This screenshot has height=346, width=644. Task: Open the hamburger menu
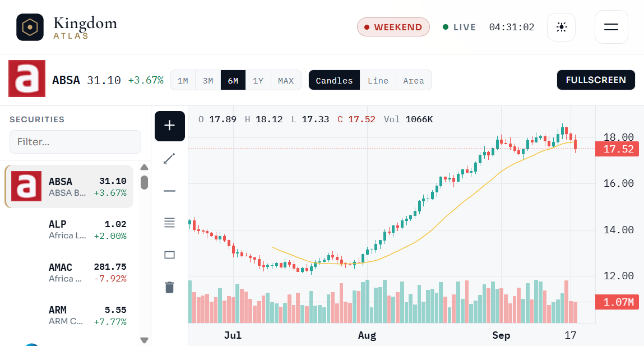pos(611,27)
